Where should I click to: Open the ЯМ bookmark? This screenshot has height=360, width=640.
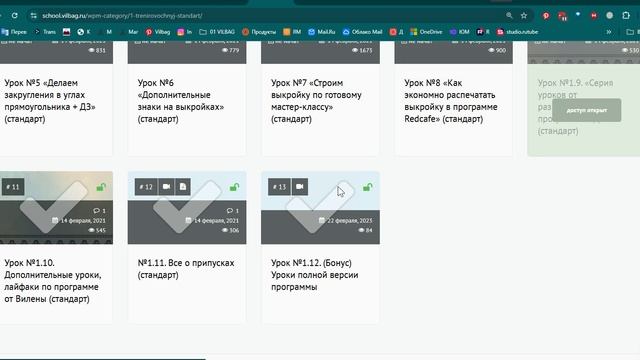[292, 32]
